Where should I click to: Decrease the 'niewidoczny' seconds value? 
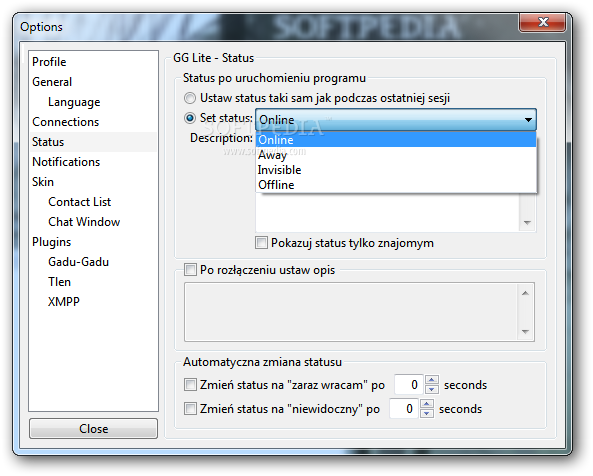point(427,414)
